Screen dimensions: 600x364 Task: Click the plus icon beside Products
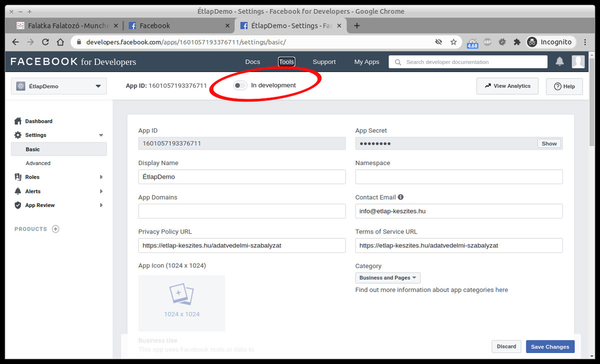pyautogui.click(x=55, y=229)
